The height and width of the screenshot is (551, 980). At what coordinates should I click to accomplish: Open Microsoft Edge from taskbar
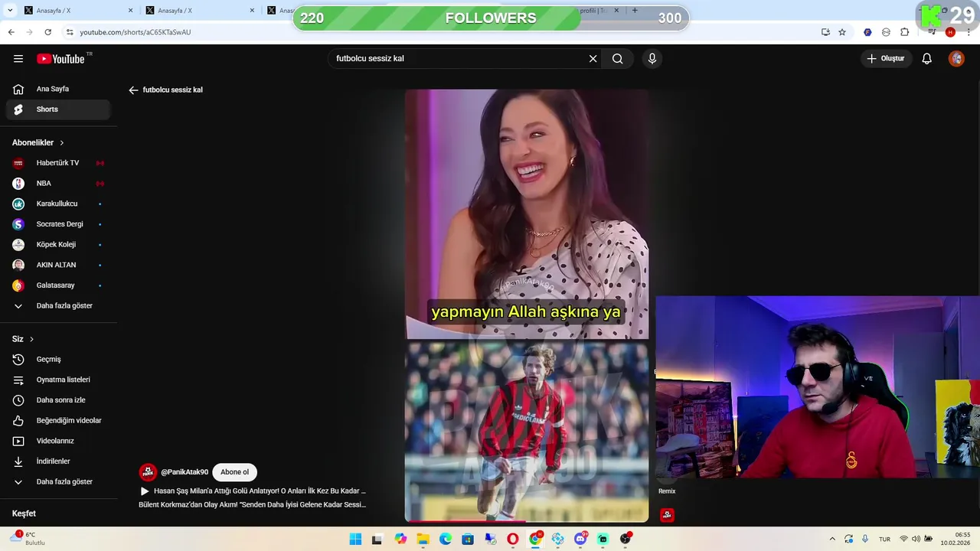(x=446, y=540)
